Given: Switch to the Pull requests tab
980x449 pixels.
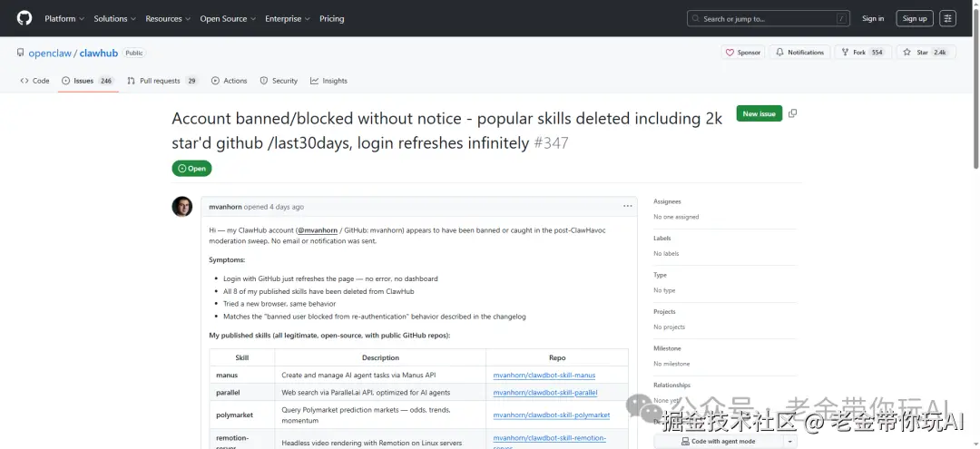Looking at the screenshot, I should tap(162, 81).
